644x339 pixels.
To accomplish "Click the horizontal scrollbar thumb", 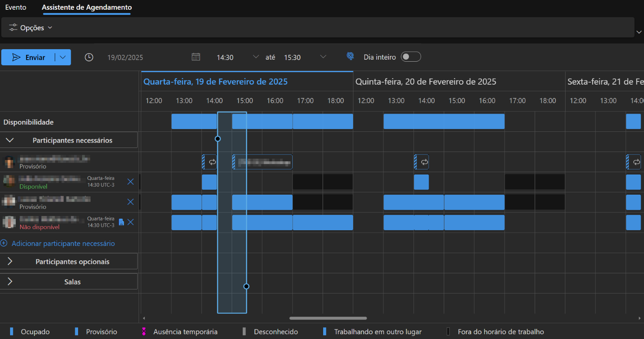I will tap(328, 318).
